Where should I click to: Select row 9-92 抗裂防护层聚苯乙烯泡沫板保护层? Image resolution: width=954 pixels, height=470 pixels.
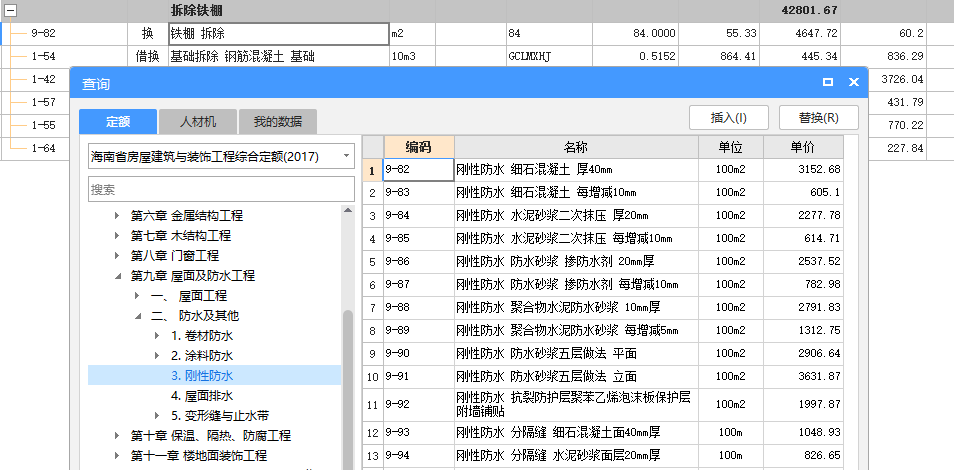603,404
